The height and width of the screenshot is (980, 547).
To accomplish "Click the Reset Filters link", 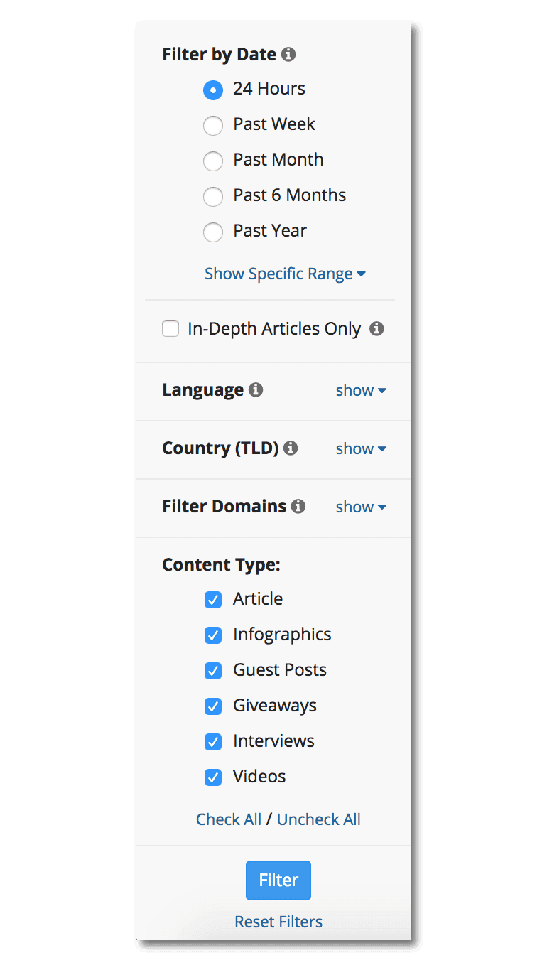I will click(278, 922).
